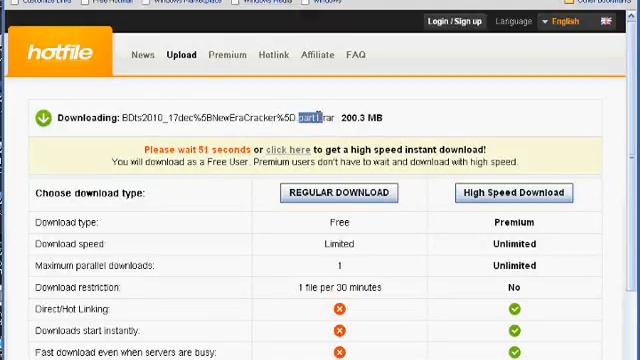Open the Affiliate page
The height and width of the screenshot is (360, 640).
[318, 55]
